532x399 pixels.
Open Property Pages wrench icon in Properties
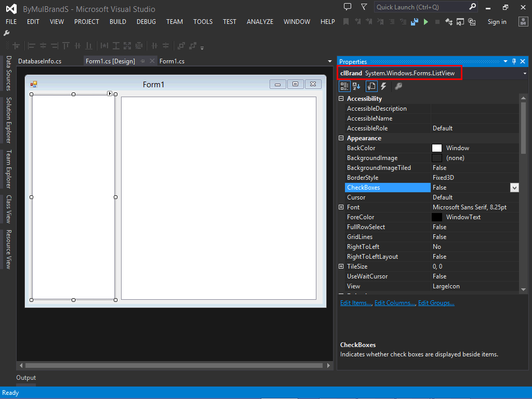[x=398, y=87]
